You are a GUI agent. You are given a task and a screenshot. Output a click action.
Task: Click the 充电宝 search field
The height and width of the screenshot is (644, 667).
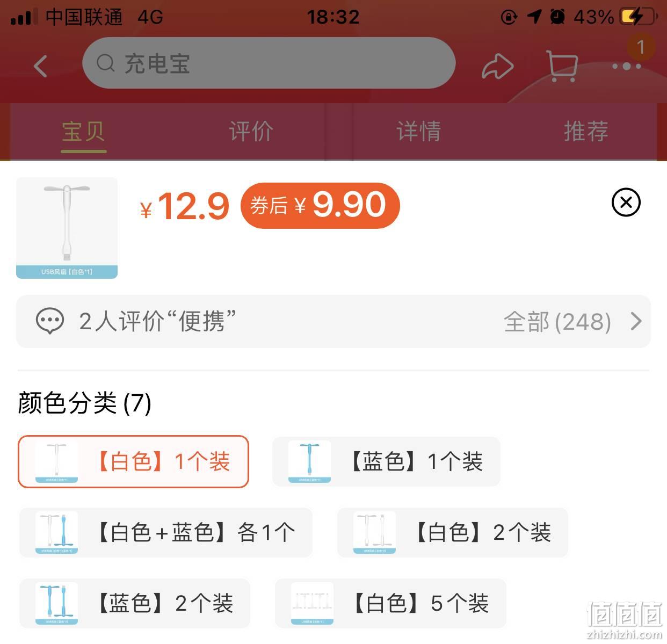[269, 63]
